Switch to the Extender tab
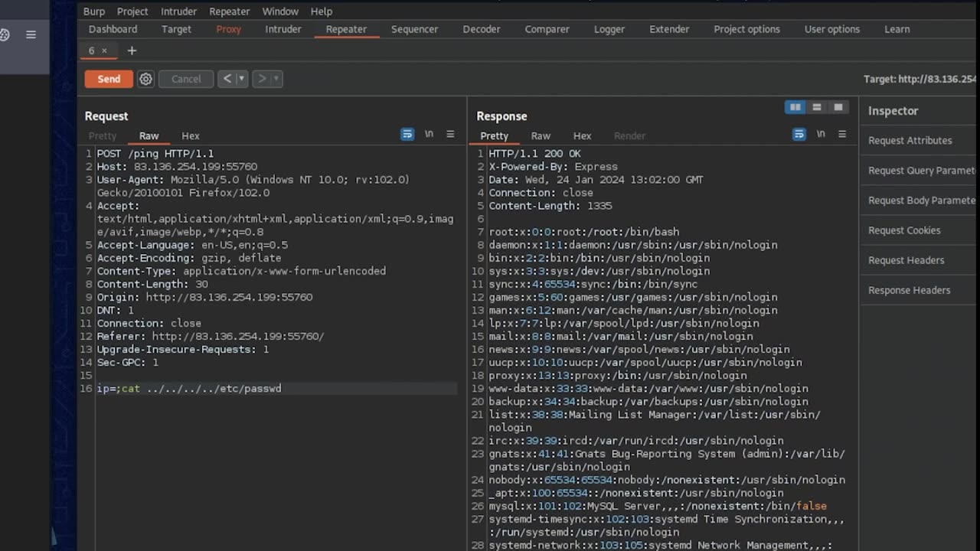This screenshot has height=551, width=980. point(669,29)
